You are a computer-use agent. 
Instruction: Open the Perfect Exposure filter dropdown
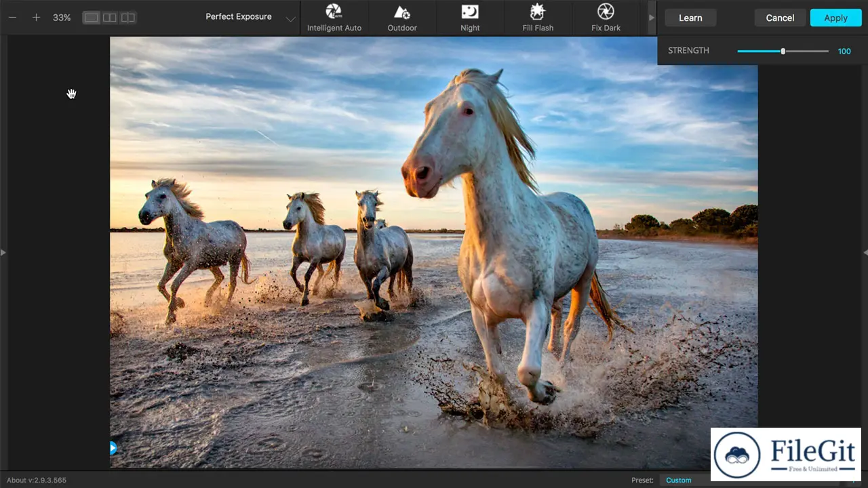(x=251, y=17)
